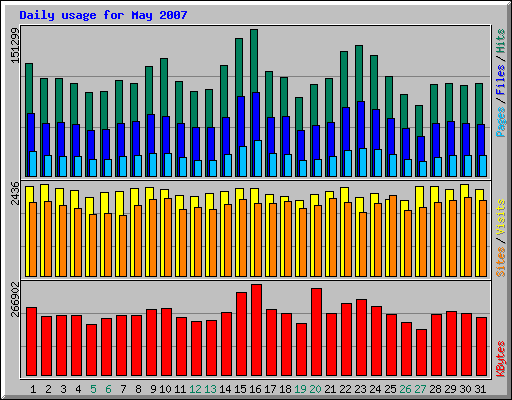
Task: Click the orange sites bar for day 25
Action: (393, 236)
